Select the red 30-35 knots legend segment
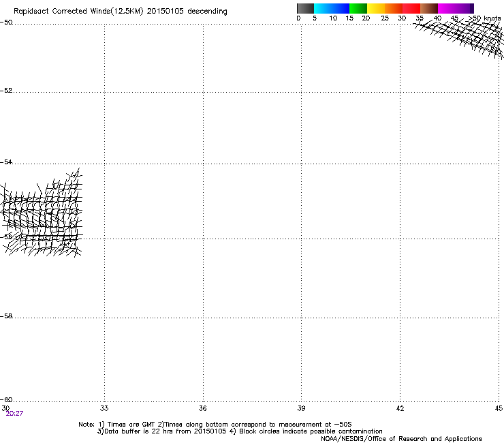This screenshot has width=504, height=443. [x=411, y=8]
